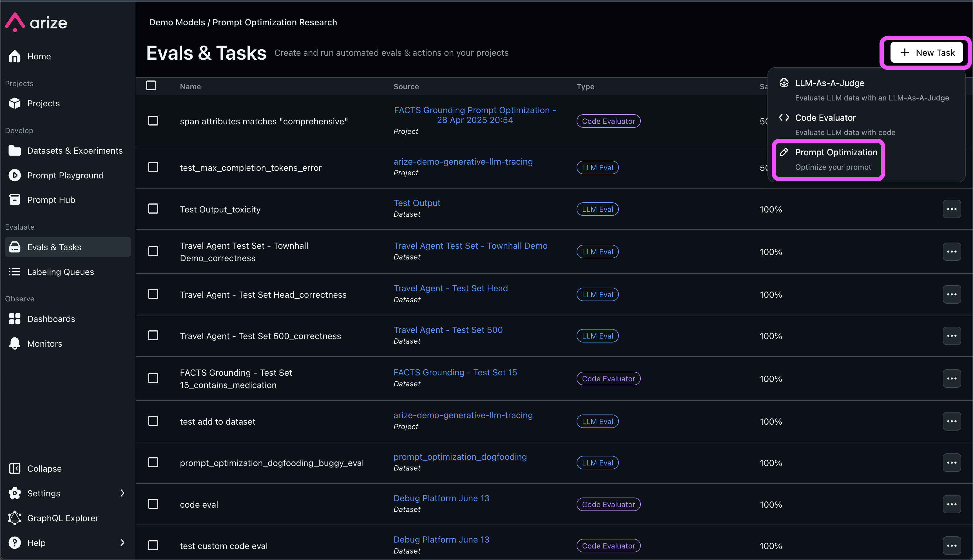
Task: Open more options for test add to dataset
Action: coord(951,421)
